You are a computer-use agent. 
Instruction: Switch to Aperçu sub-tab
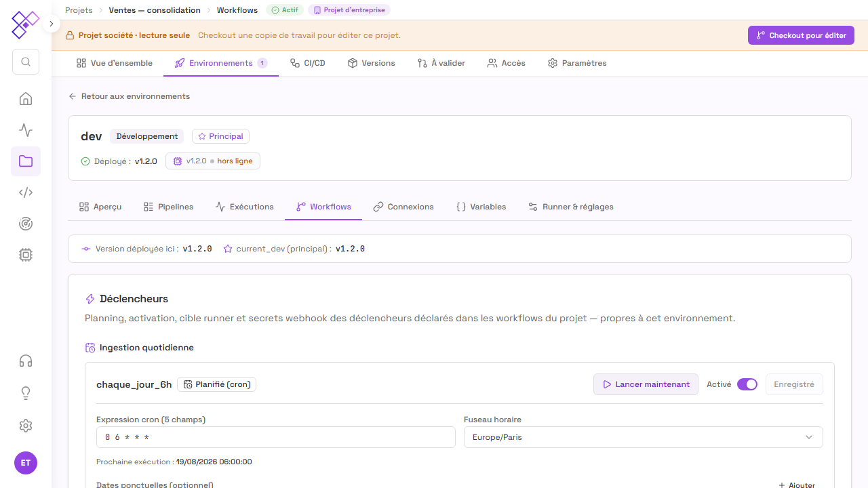pos(100,207)
